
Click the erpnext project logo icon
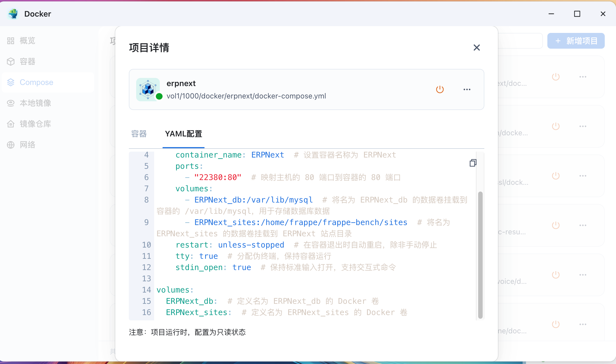(x=148, y=89)
